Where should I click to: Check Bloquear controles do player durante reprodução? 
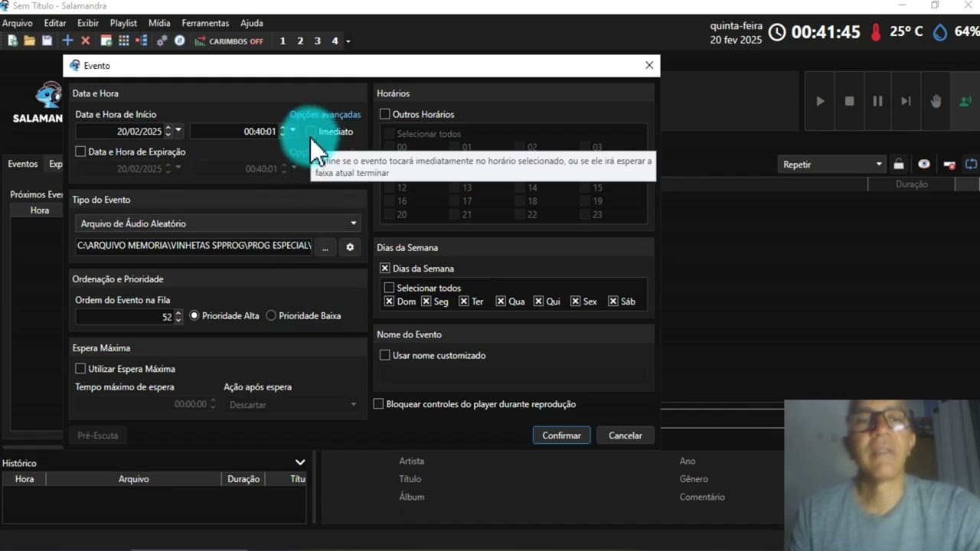pos(378,404)
